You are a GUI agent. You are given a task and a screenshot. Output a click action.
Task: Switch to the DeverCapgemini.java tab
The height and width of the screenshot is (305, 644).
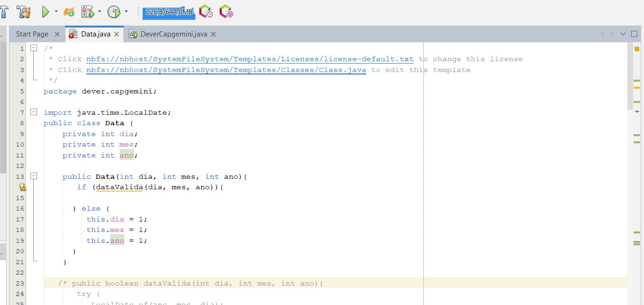pyautogui.click(x=174, y=34)
